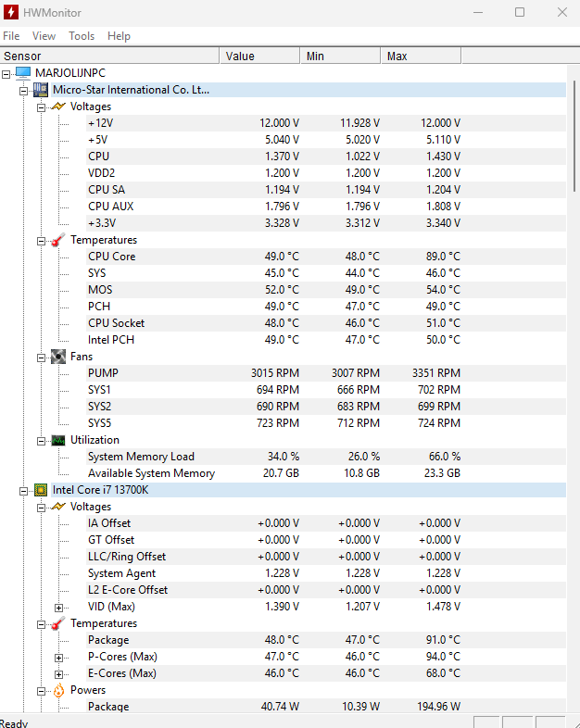Select the Intel PCH temperature row
Image resolution: width=580 pixels, height=728 pixels.
326,340
